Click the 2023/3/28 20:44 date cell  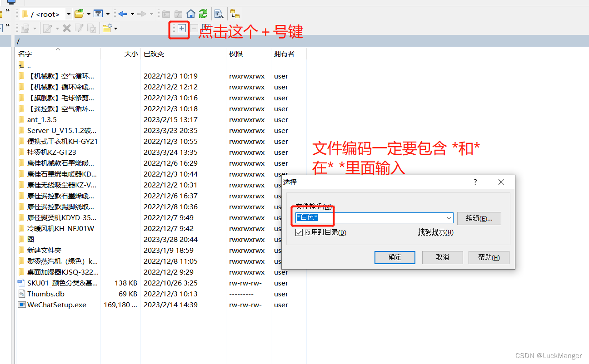[170, 240]
